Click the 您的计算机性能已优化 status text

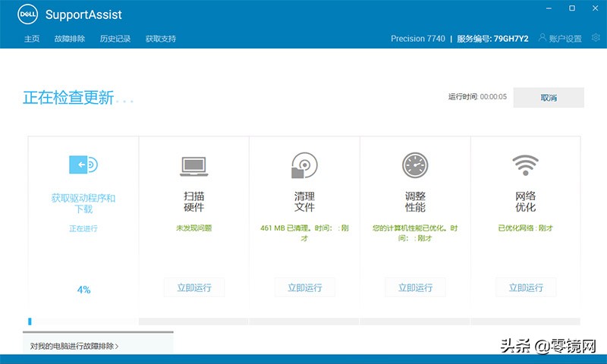(x=415, y=233)
